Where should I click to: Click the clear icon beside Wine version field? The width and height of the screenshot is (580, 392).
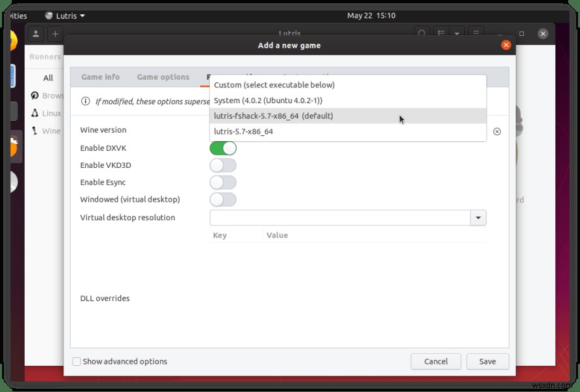[498, 131]
